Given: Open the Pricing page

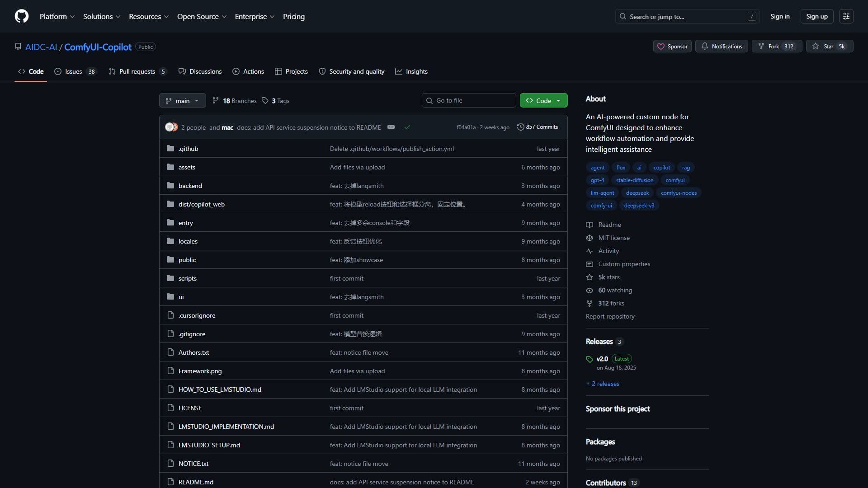Looking at the screenshot, I should pyautogui.click(x=294, y=16).
